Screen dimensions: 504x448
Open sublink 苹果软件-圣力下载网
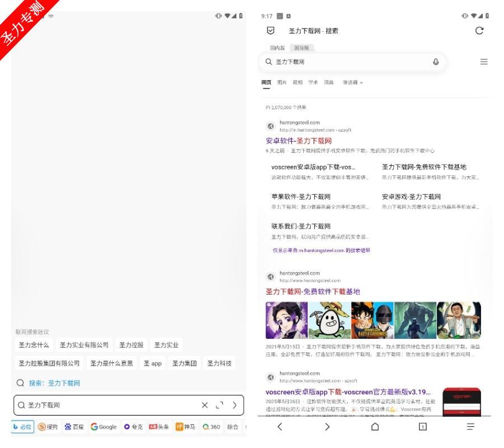[301, 197]
